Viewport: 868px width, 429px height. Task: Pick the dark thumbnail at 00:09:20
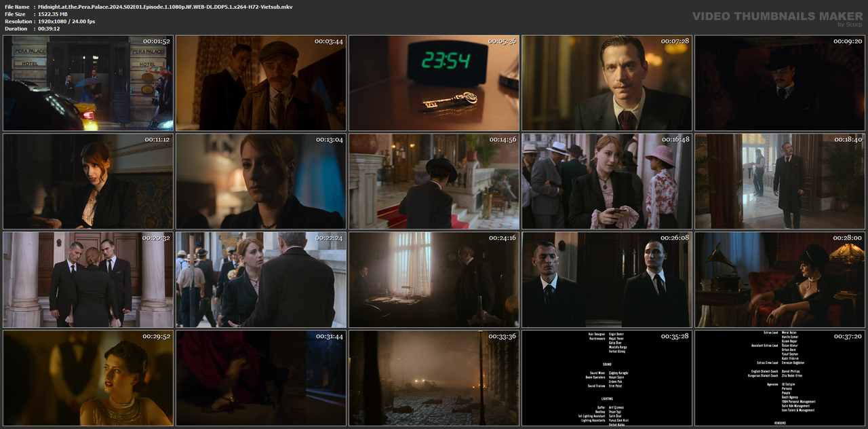[x=780, y=83]
